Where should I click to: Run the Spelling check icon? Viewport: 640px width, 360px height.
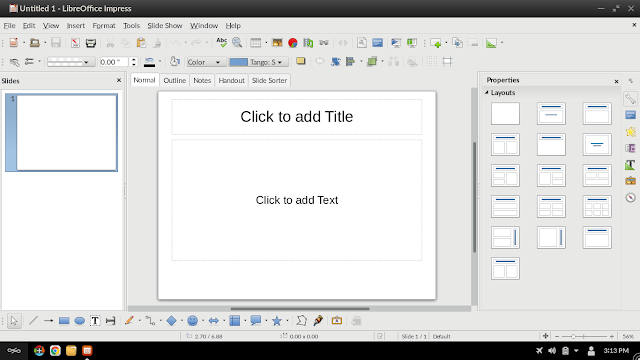(x=221, y=42)
